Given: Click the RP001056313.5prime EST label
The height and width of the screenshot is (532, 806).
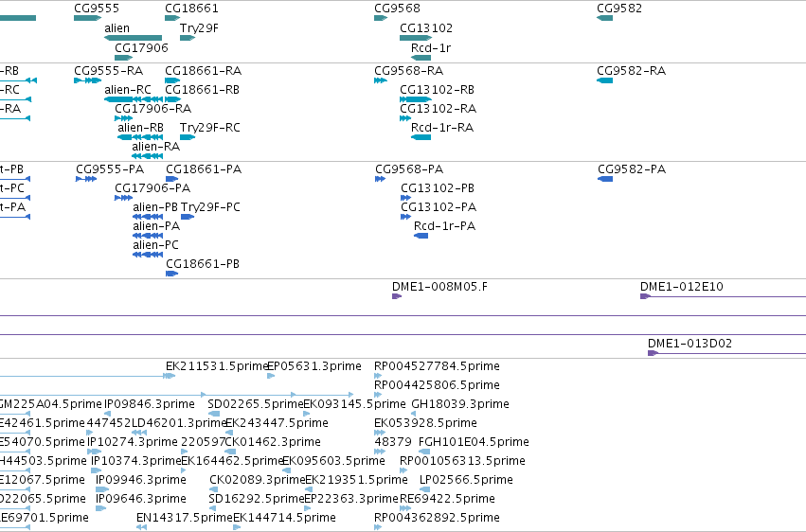Looking at the screenshot, I should pyautogui.click(x=462, y=461).
